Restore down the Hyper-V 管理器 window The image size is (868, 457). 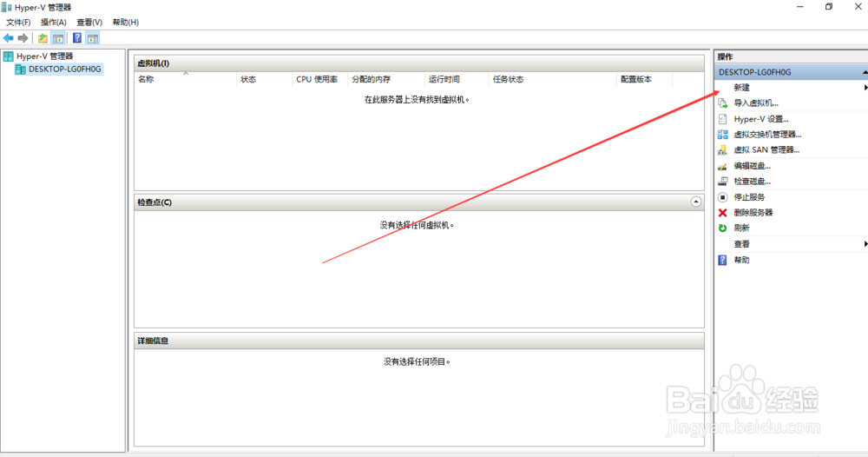[829, 7]
